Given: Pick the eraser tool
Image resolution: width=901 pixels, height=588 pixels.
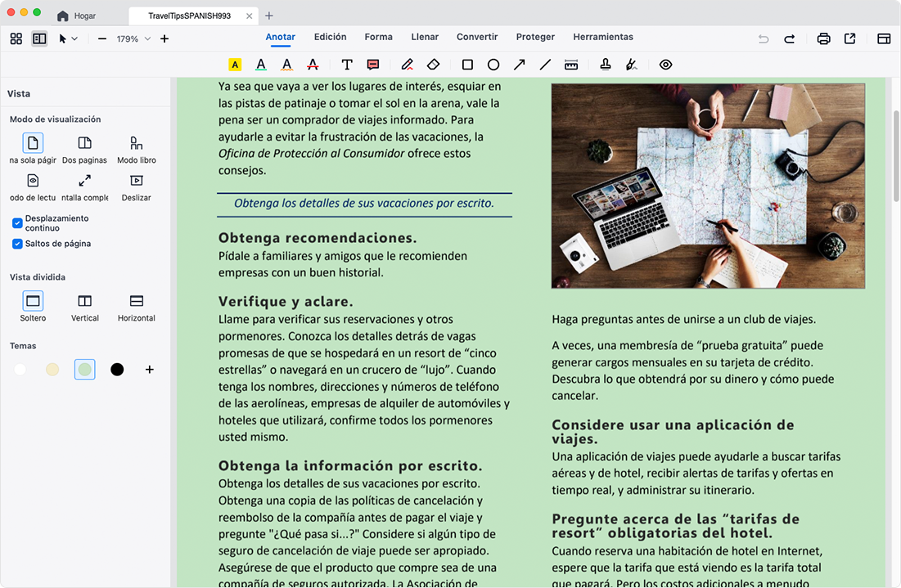Looking at the screenshot, I should click(x=434, y=65).
